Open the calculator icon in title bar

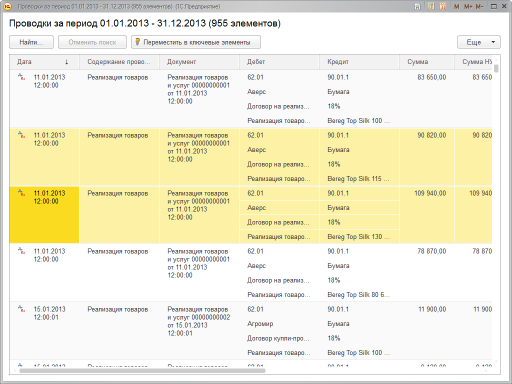click(x=431, y=6)
